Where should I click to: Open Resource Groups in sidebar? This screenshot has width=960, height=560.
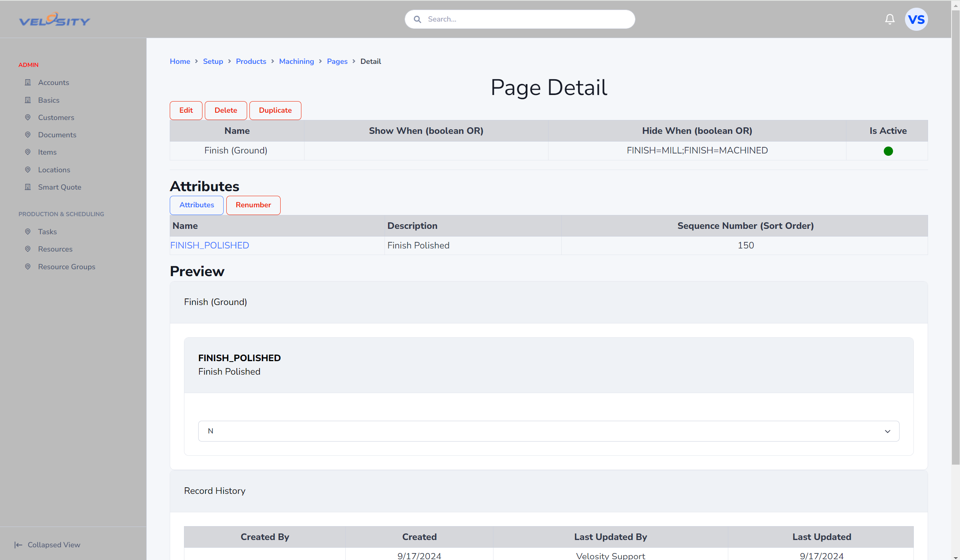(67, 267)
